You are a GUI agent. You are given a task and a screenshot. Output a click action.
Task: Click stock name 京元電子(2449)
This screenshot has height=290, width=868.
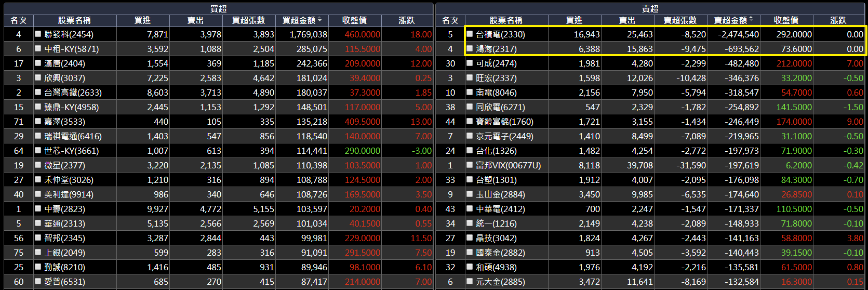[504, 136]
